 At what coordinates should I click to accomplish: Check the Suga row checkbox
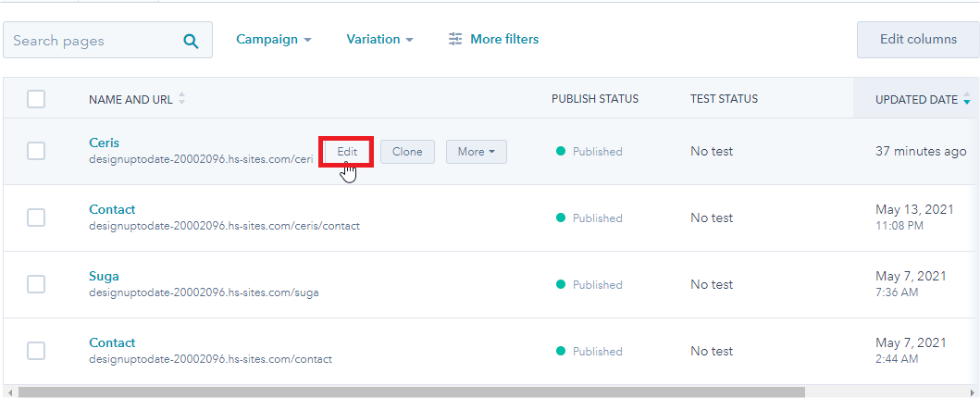click(x=36, y=284)
